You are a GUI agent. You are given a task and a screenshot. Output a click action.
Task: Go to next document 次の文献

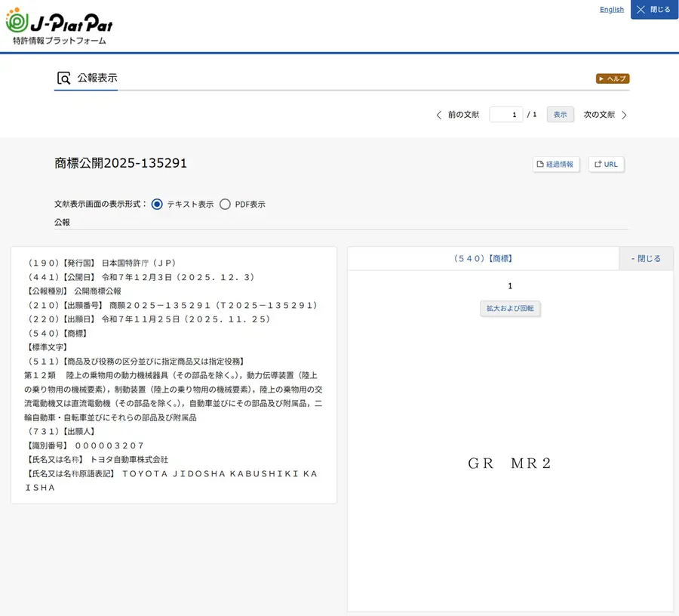[x=599, y=114]
